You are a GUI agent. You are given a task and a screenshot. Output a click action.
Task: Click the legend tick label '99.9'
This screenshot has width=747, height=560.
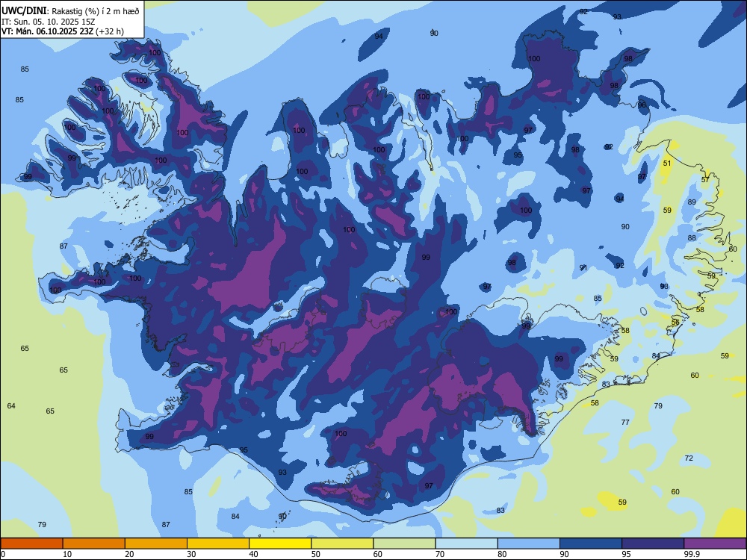[692, 554]
